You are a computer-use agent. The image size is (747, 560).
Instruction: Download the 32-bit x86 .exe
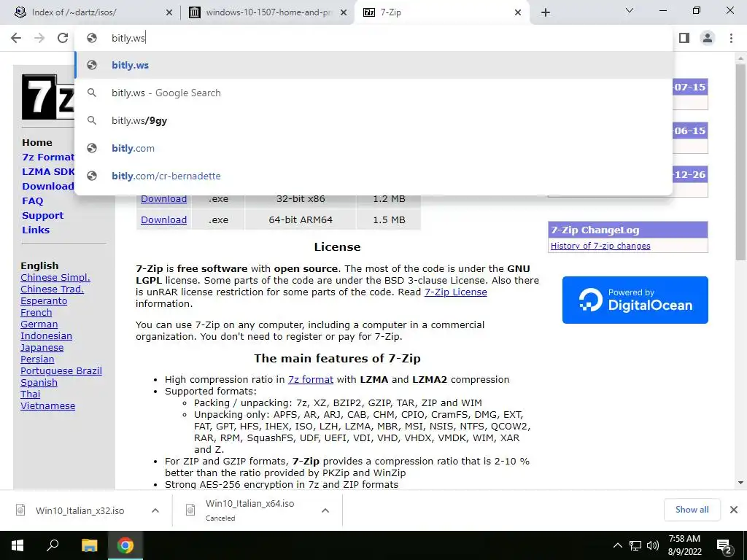point(163,198)
